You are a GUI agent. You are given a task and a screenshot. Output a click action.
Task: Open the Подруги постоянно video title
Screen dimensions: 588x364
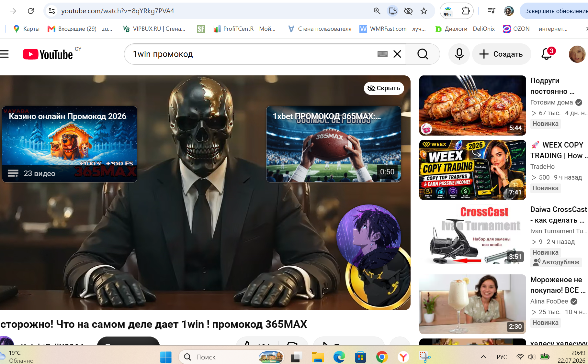point(552,86)
